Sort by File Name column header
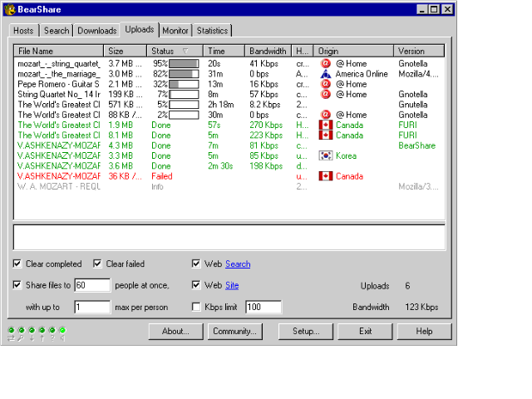Screen dimensions: 532x399 pyautogui.click(x=59, y=51)
